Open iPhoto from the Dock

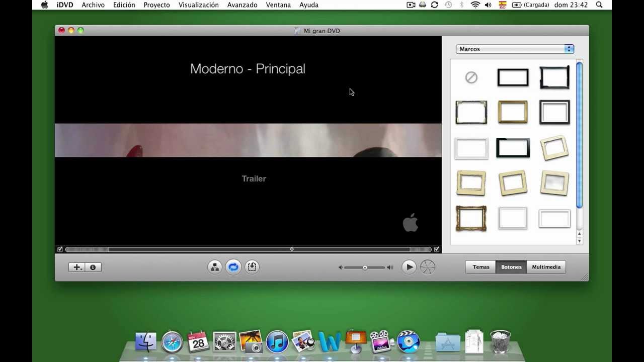(x=251, y=342)
